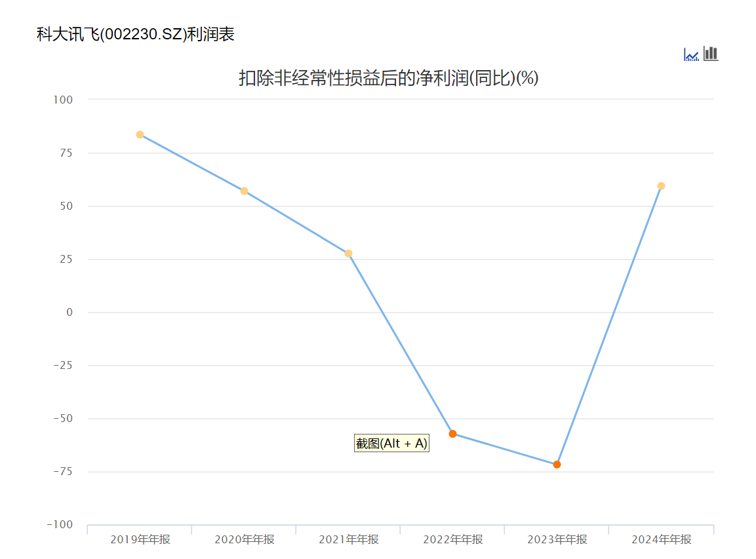Click the 50 y-axis label
The width and height of the screenshot is (756, 559).
click(x=66, y=206)
